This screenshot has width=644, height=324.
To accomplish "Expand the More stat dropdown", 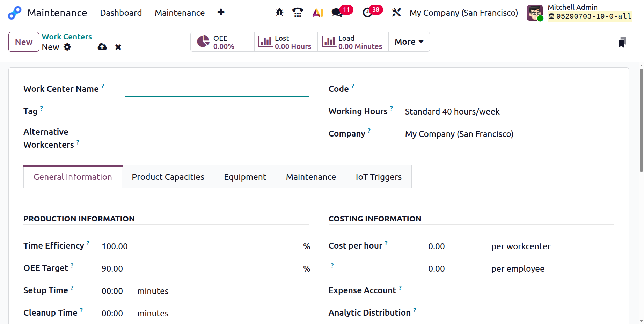I will (409, 42).
